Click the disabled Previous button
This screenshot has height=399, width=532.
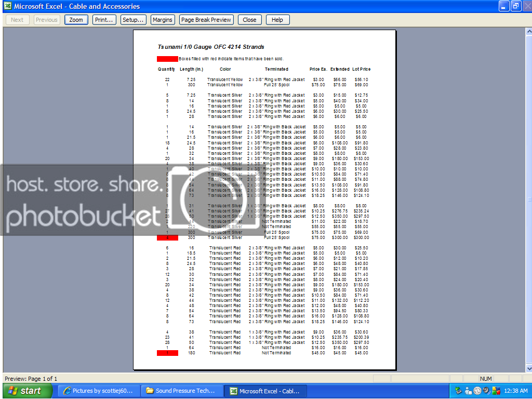(47, 20)
